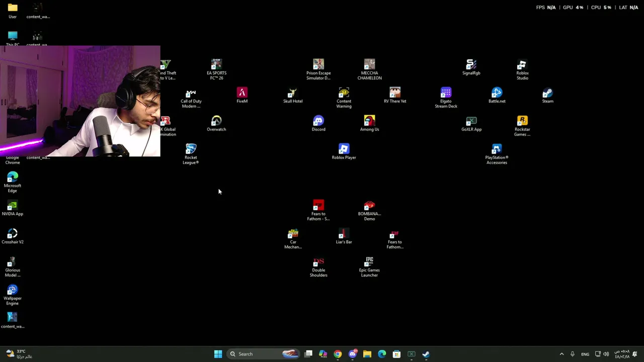Screen dimensions: 644x362
Task: Click the Glorious Model desktop icon
Action: [x=13, y=266]
